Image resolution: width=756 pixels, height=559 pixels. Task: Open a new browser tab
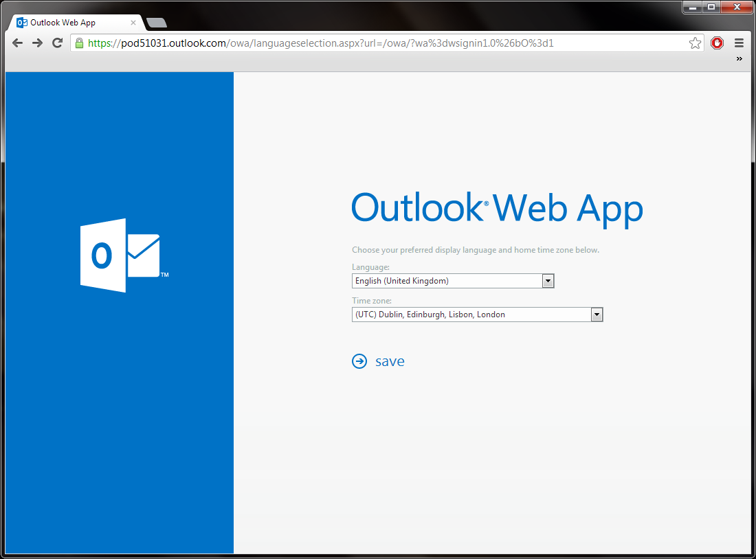156,23
